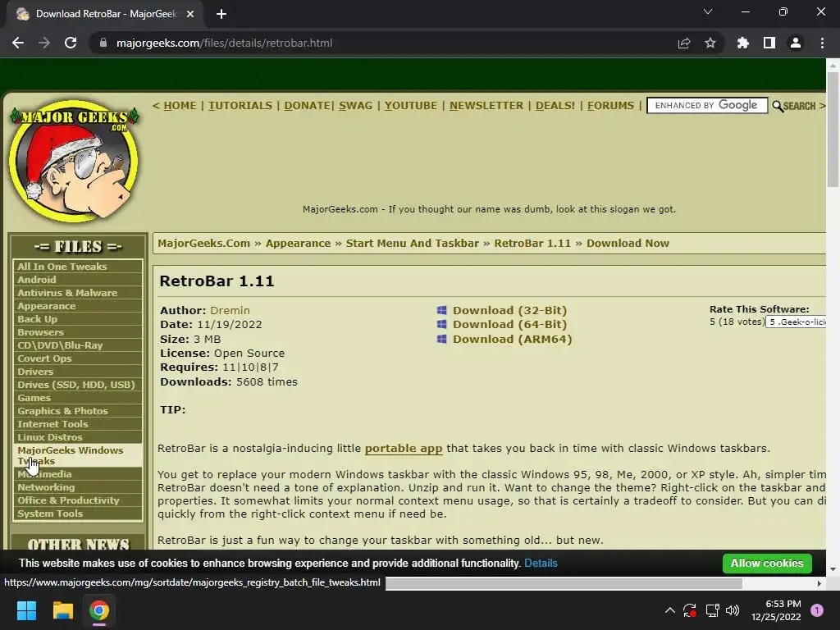The width and height of the screenshot is (840, 630).
Task: Click the horizontal scrollbar right arrow
Action: click(x=819, y=583)
